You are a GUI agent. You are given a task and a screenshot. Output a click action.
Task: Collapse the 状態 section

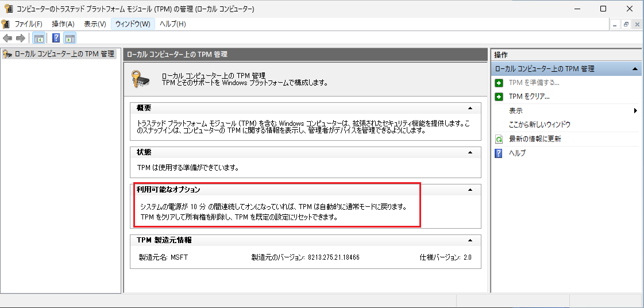click(x=471, y=152)
